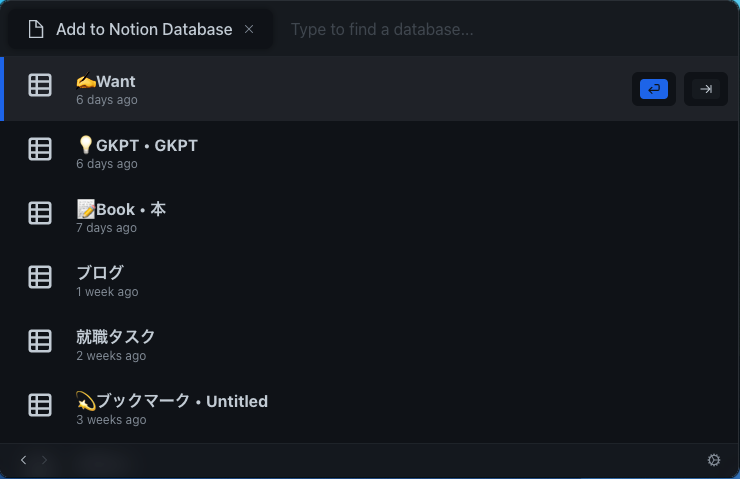740x479 pixels.
Task: Open the settings gear icon
Action: click(x=714, y=460)
